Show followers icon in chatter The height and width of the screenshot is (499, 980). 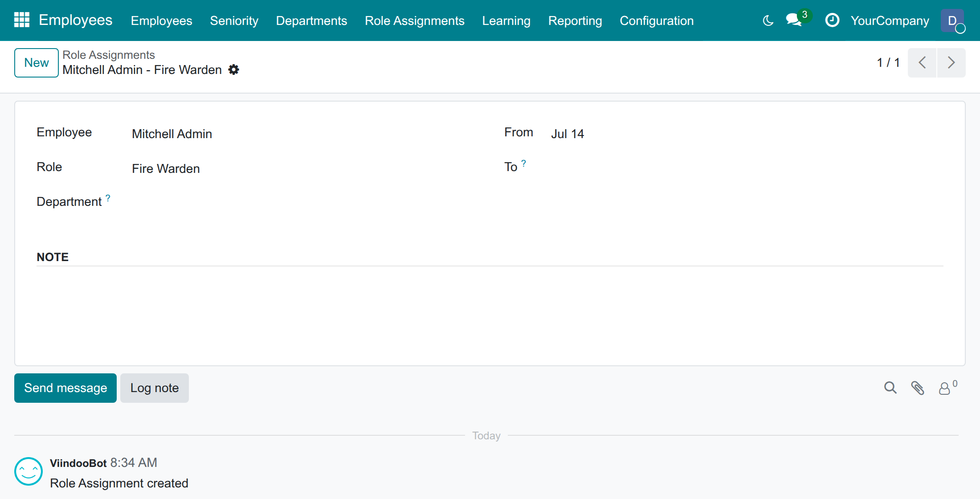tap(947, 388)
